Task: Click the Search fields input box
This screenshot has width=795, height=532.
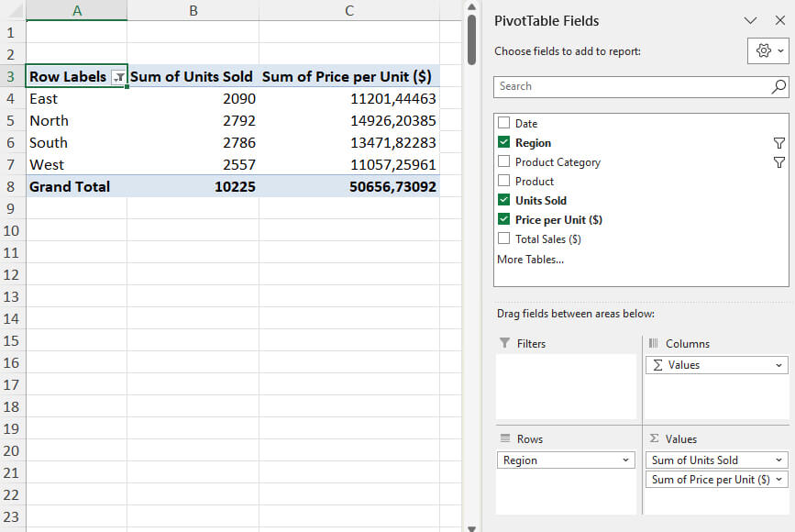Action: [631, 86]
